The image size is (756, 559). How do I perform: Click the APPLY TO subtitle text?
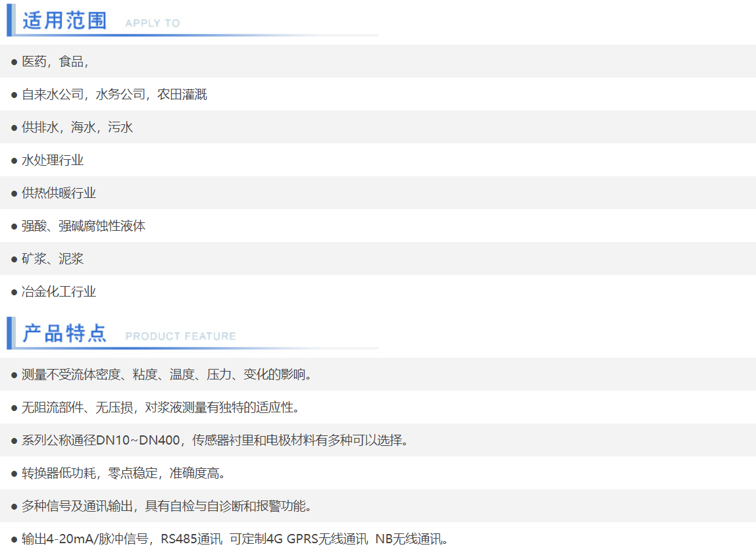coord(152,23)
